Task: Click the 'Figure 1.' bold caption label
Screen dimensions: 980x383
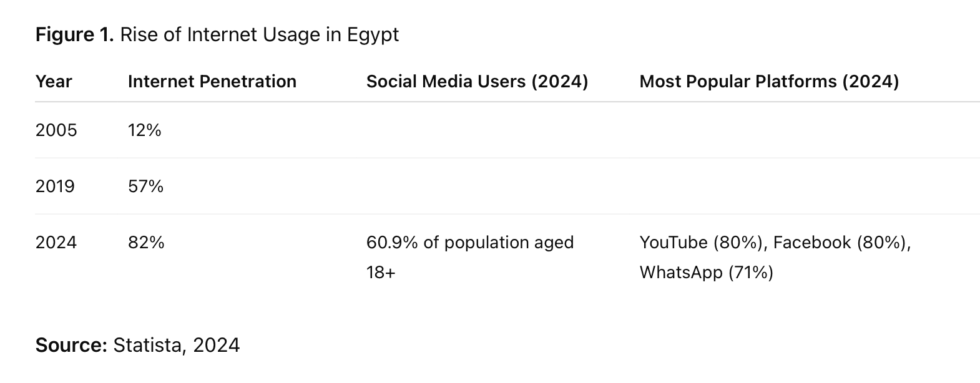Action: point(74,34)
